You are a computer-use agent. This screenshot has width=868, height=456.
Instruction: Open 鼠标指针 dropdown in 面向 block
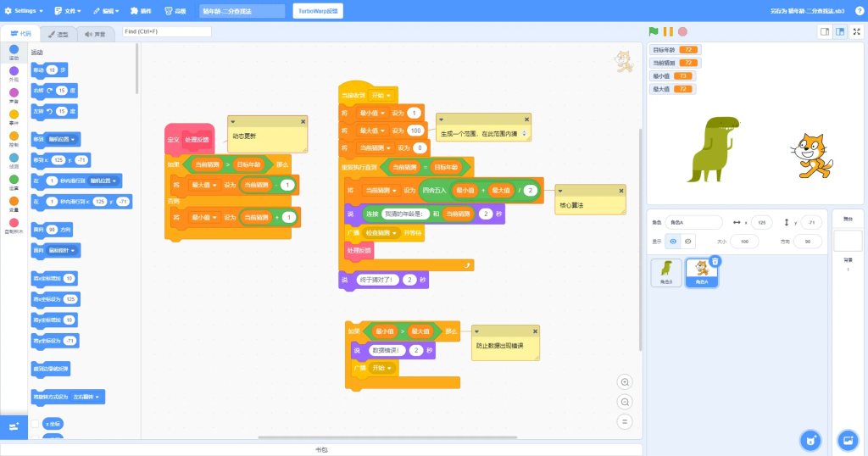62,250
